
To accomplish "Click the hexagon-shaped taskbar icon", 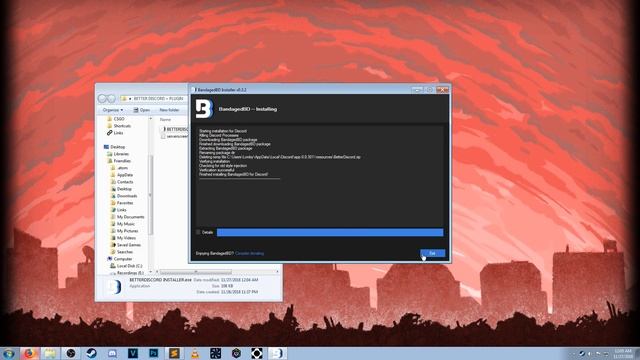I will pyautogui.click(x=236, y=353).
